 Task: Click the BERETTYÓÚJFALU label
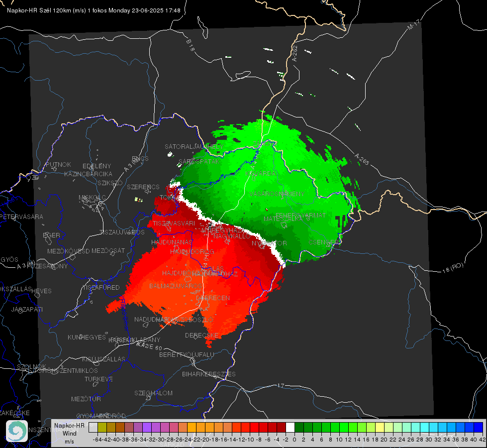pyautogui.click(x=187, y=355)
